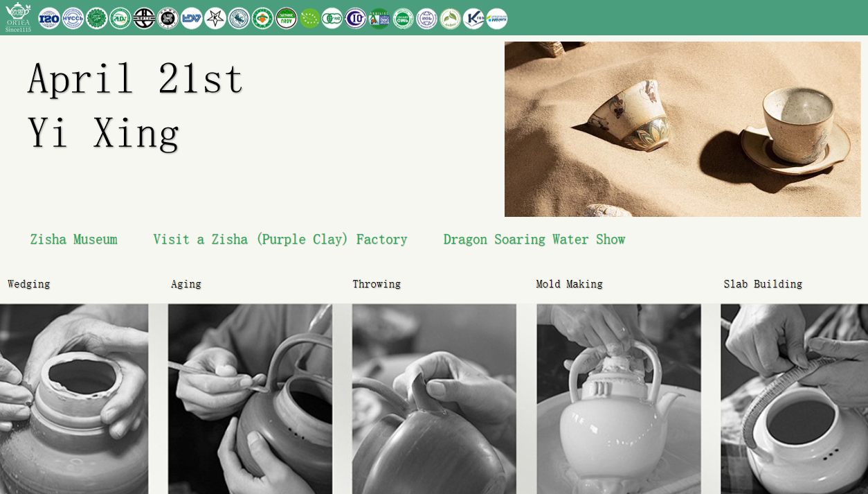This screenshot has width=868, height=494.
Task: Click the Wedging pottery photo
Action: pos(74,398)
